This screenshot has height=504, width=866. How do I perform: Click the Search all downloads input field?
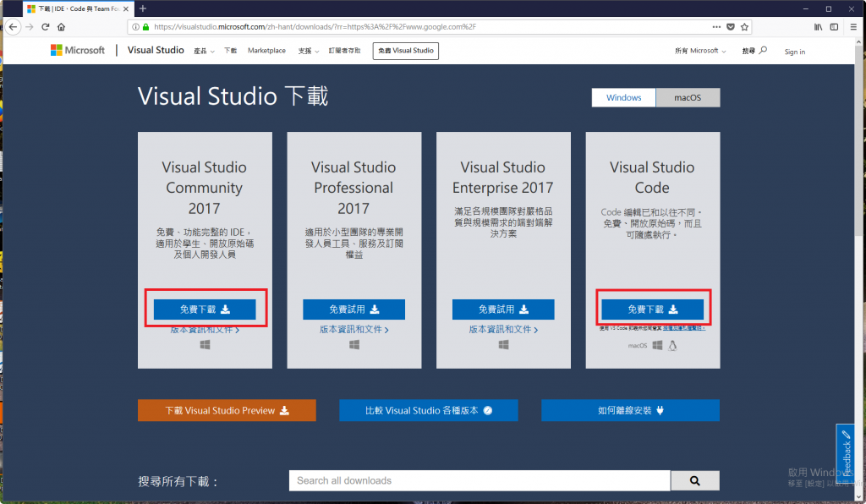pyautogui.click(x=480, y=481)
